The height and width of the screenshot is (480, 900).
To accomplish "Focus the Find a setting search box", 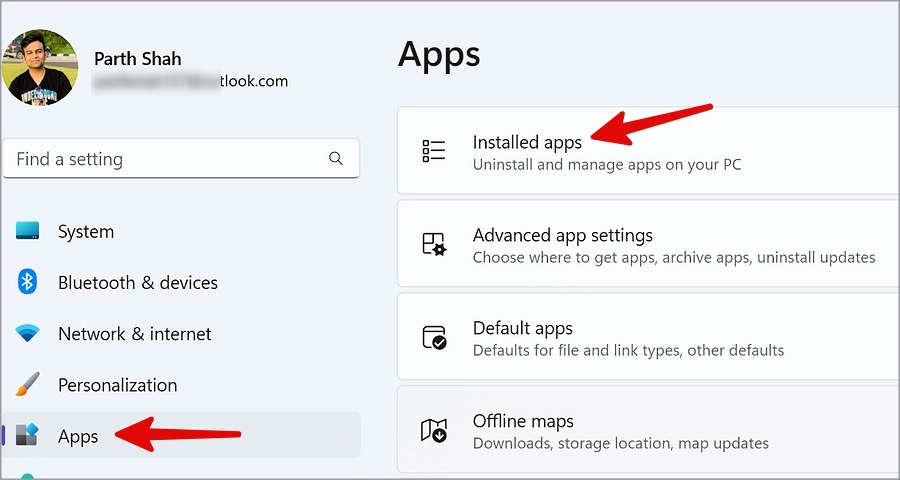I will (181, 158).
